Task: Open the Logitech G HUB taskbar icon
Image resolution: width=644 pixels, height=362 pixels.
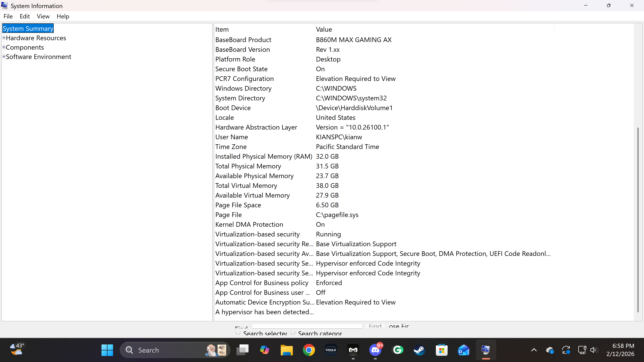Action: coord(397,350)
